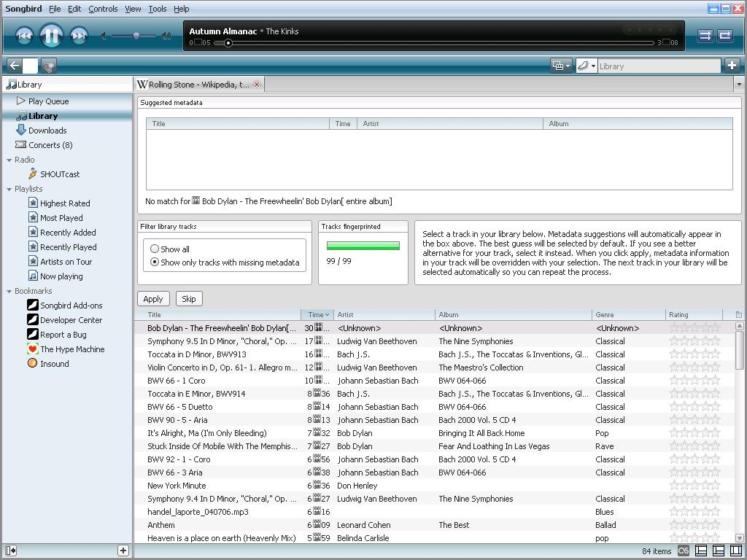
Task: Select Library in the sidebar
Action: pos(43,116)
